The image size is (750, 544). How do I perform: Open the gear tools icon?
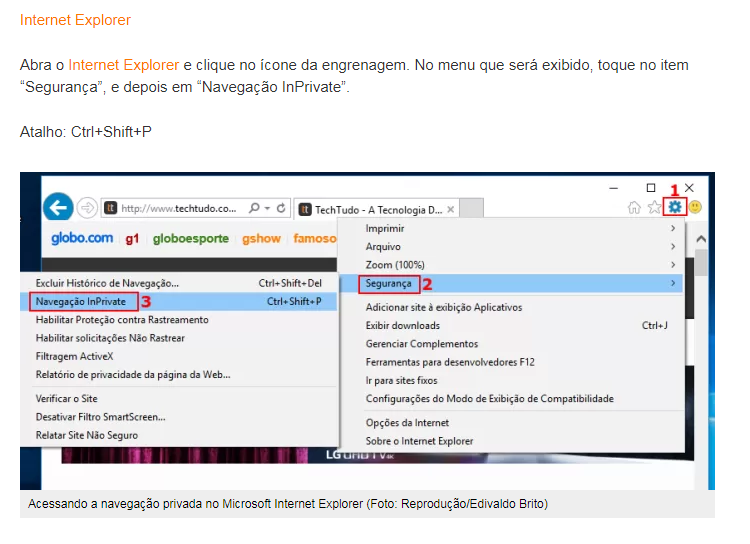pyautogui.click(x=674, y=207)
